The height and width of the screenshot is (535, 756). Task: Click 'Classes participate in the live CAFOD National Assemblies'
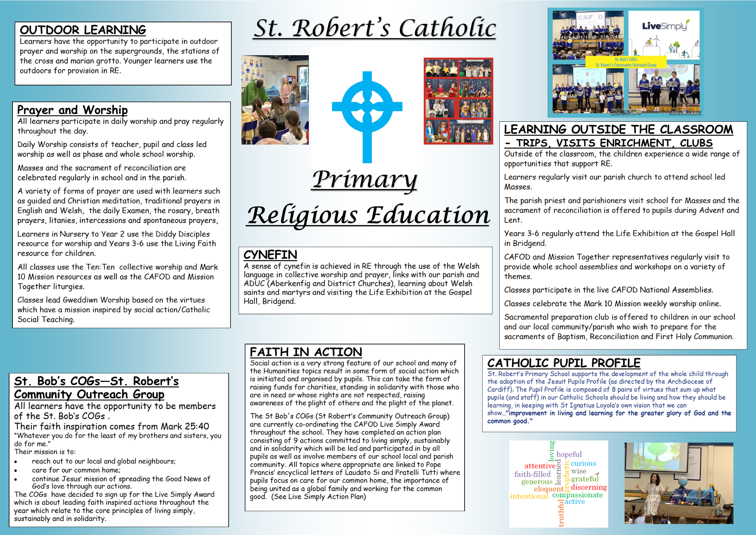[609, 290]
